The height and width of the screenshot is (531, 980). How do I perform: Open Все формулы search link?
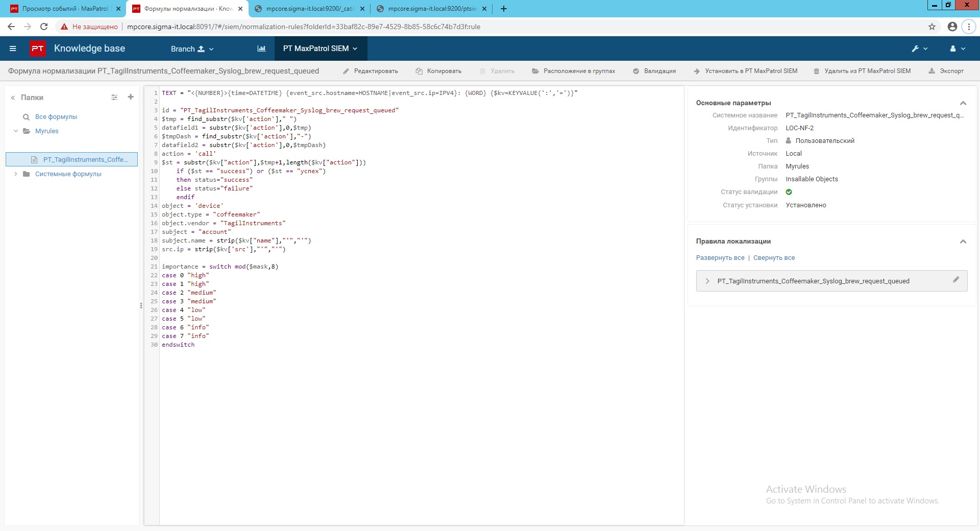click(x=56, y=117)
